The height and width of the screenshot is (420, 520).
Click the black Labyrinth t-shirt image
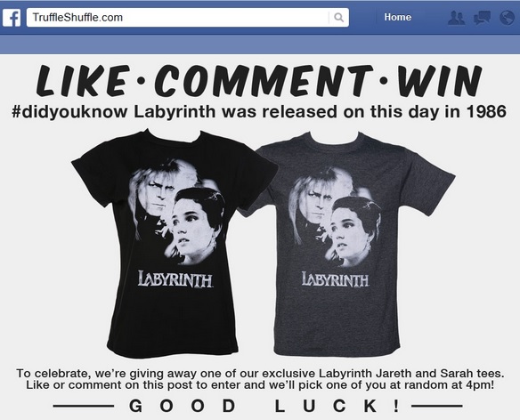click(x=175, y=244)
